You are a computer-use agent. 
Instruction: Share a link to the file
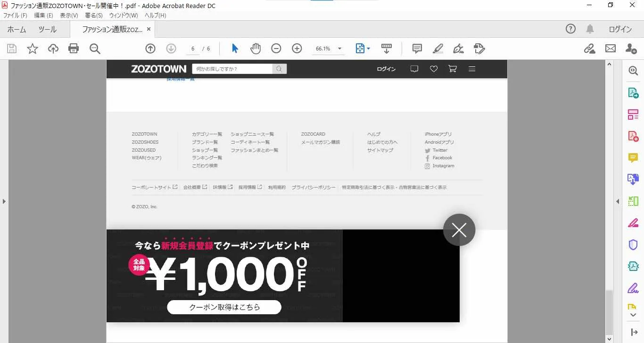pos(590,49)
